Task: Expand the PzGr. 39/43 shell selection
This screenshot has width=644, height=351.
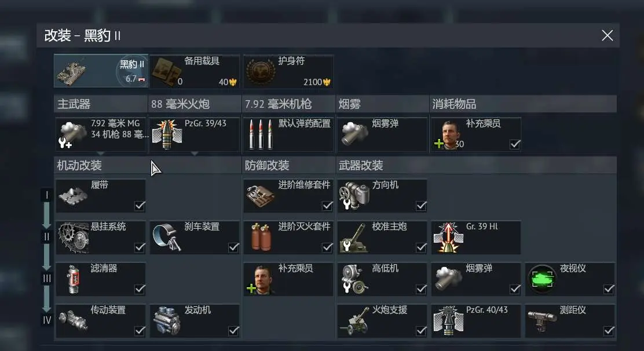Action: [195, 134]
